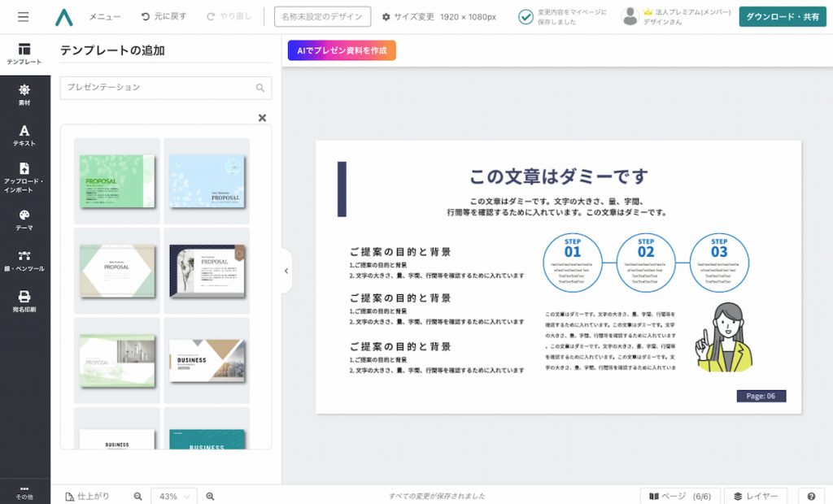Select the テキスト text tool
Image resolution: width=833 pixels, height=504 pixels.
[x=24, y=135]
